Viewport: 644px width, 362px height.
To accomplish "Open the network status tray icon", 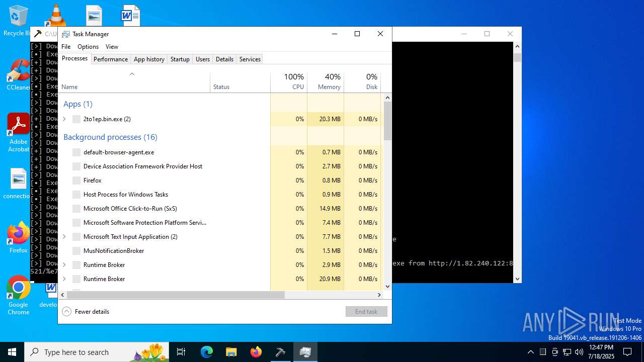I will tap(567, 352).
